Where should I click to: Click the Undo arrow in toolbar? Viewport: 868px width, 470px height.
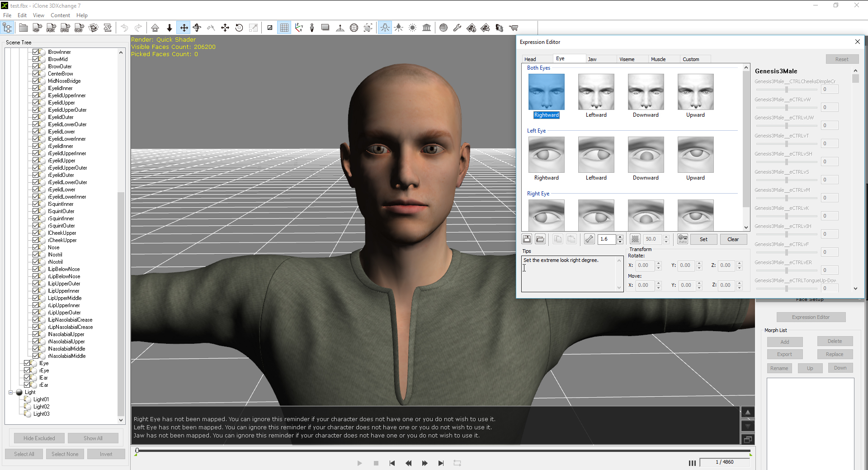(x=124, y=28)
